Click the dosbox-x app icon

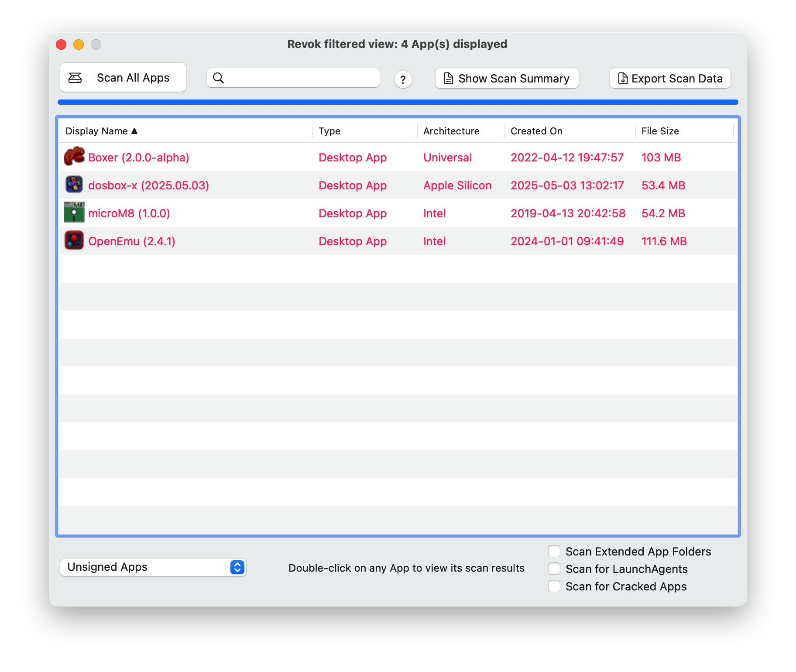[74, 185]
